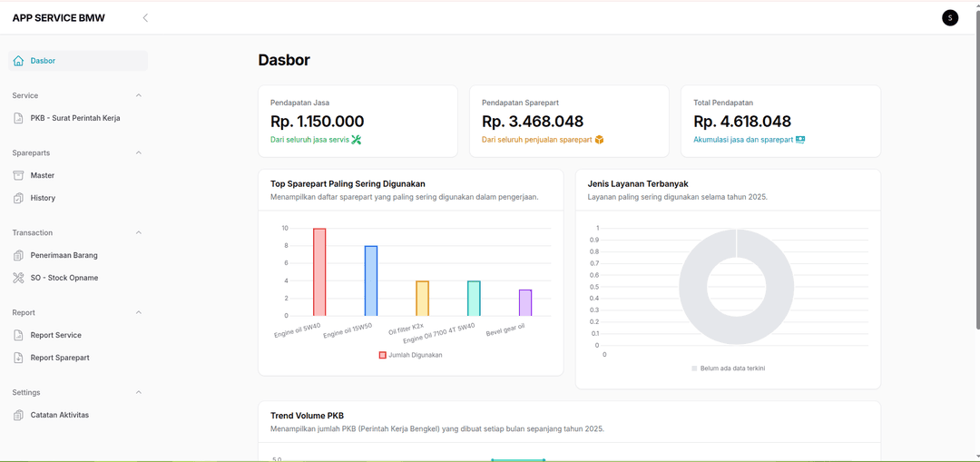This screenshot has width=980, height=462.
Task: Click the History icon in sidebar
Action: pyautogui.click(x=18, y=198)
